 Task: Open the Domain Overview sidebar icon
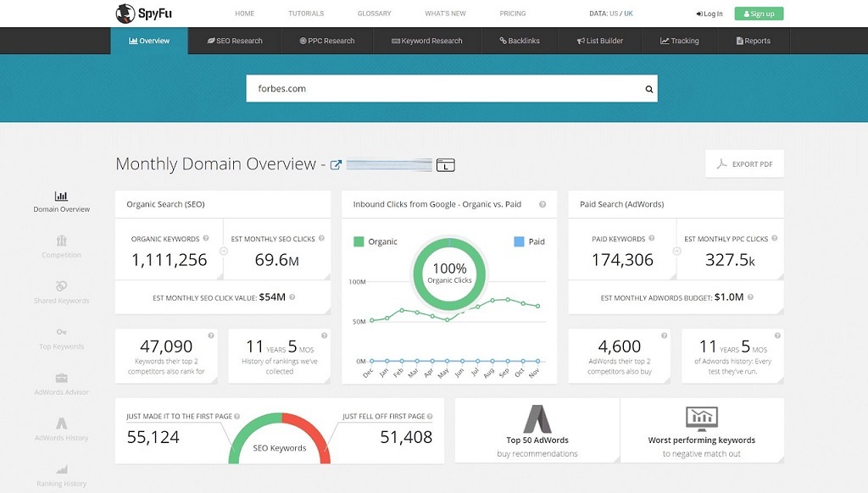point(61,196)
